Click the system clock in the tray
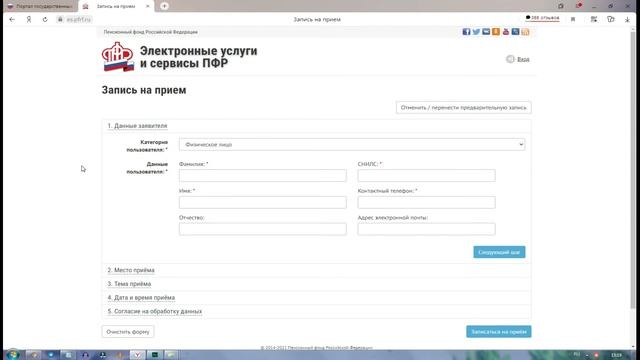Screen dimensions: 640x360 click(616, 355)
